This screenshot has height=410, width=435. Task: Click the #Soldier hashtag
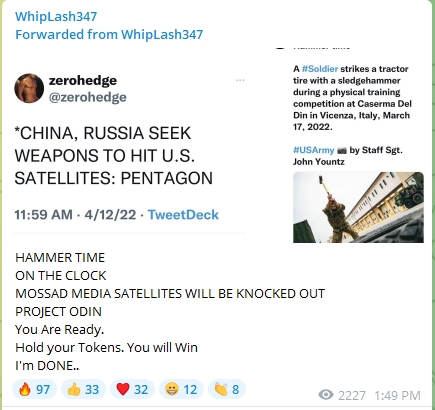(320, 69)
